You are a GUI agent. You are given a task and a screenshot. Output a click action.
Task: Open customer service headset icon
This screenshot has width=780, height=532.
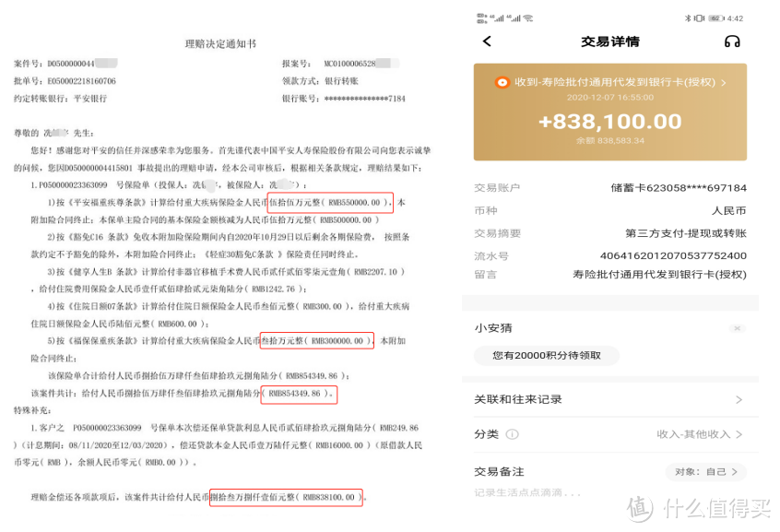(732, 41)
